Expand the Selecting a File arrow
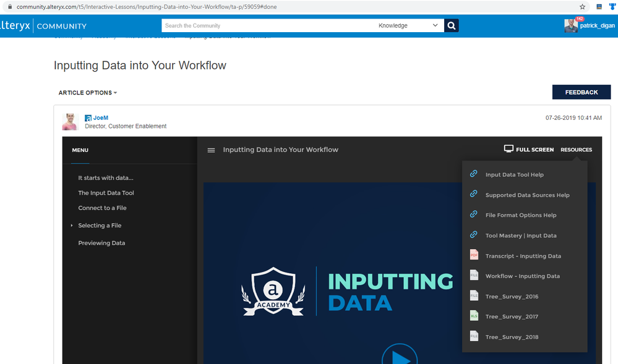This screenshot has width=618, height=364. point(72,226)
